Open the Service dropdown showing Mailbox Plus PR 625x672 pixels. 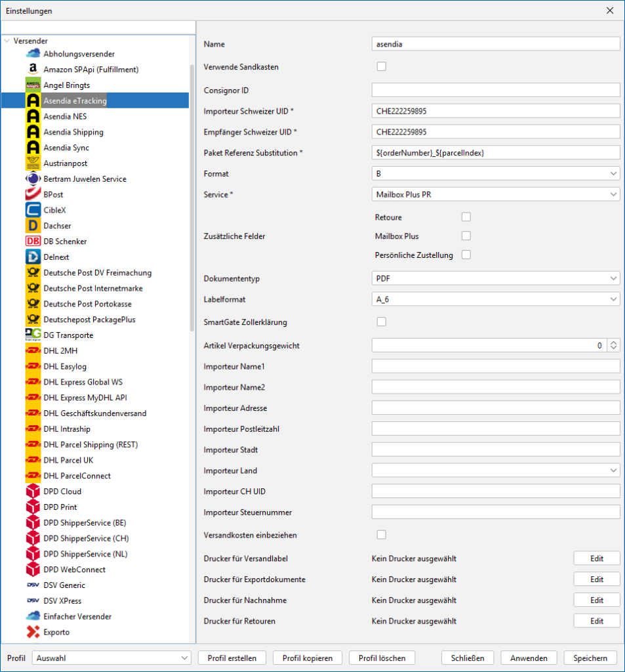[495, 194]
